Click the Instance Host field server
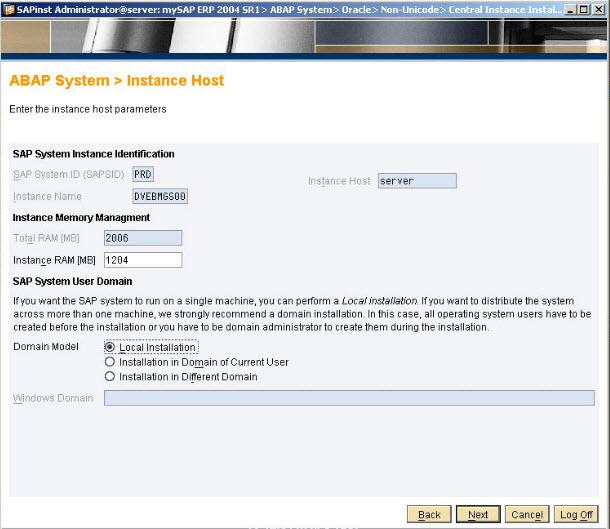Viewport: 610px width, 529px height. point(417,181)
